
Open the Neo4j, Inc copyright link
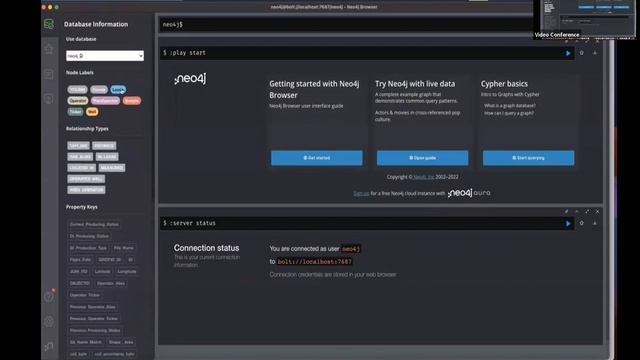pos(424,177)
